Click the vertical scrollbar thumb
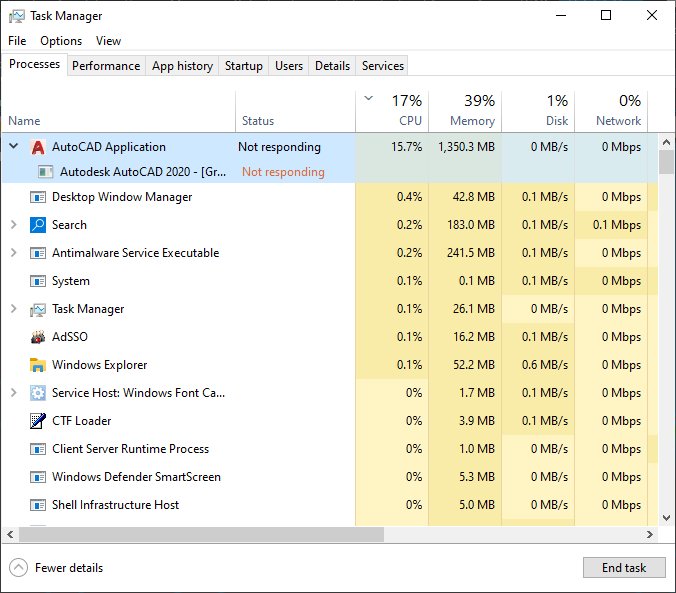The height and width of the screenshot is (593, 676). (666, 162)
